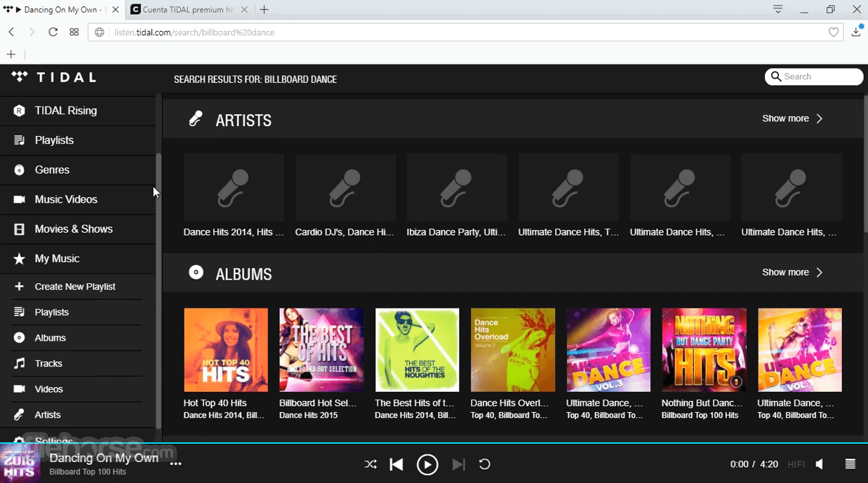
Task: Open Hot Top 40 Hits album cover
Action: click(226, 350)
